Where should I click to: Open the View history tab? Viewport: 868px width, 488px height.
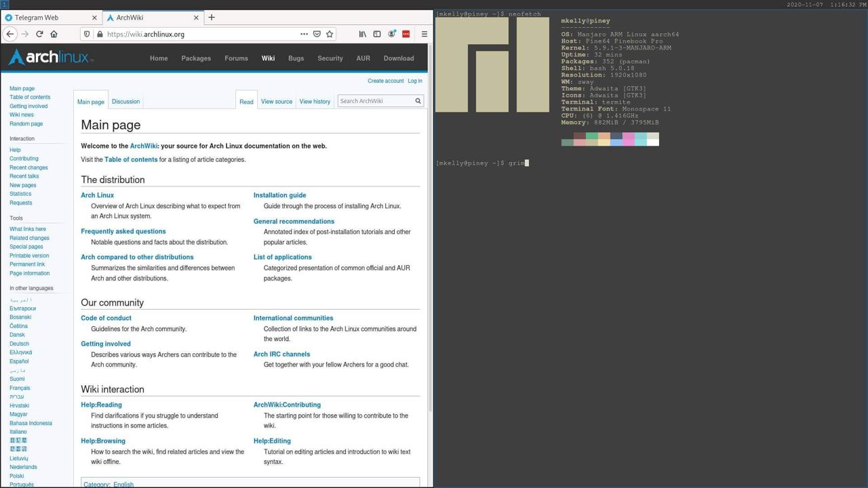click(315, 102)
